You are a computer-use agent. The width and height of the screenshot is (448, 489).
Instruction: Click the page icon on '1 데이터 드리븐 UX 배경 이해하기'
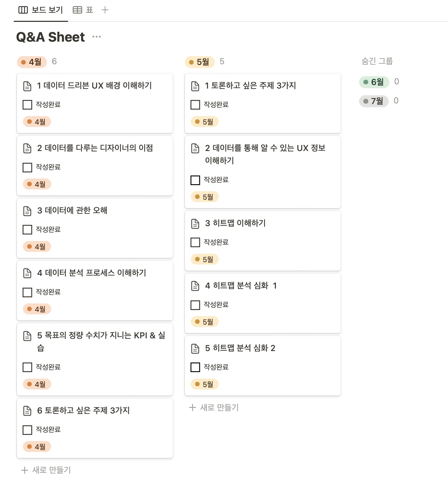[27, 85]
